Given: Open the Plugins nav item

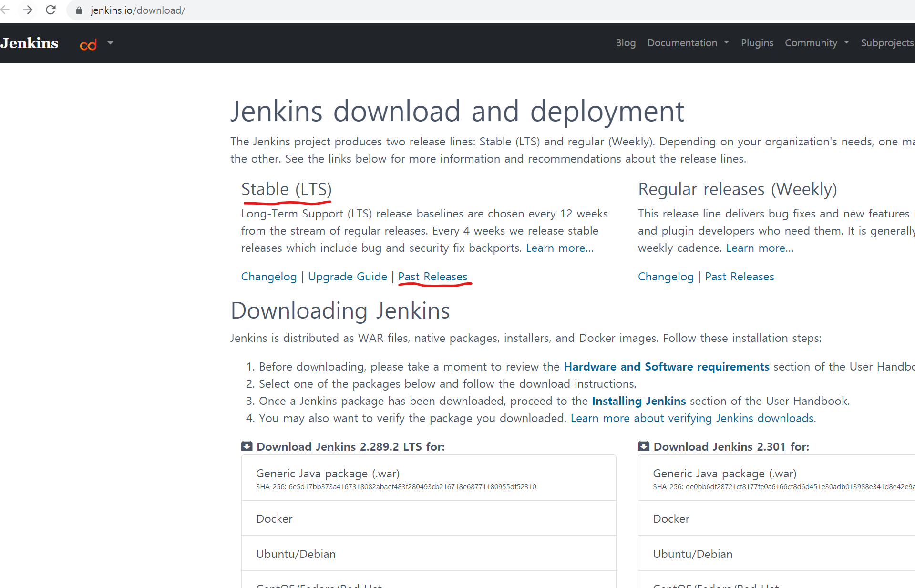Looking at the screenshot, I should tap(757, 43).
